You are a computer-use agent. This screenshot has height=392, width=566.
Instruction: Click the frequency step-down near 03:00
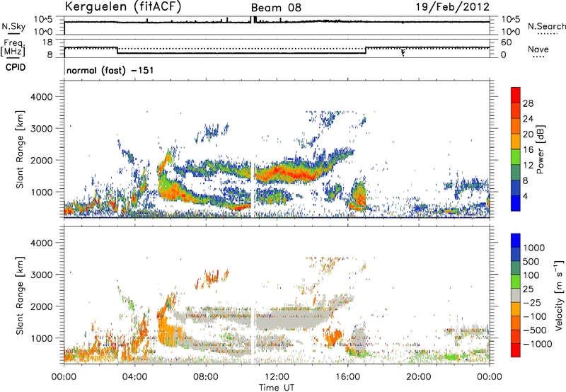point(117,50)
